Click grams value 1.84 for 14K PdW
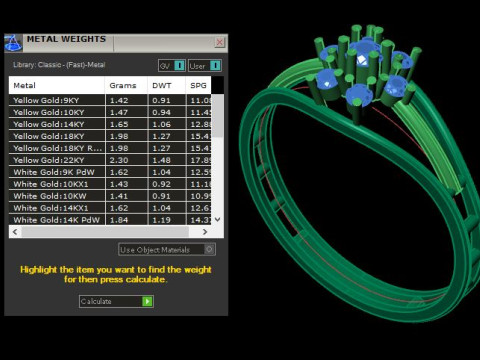This screenshot has width=480, height=360. click(119, 220)
